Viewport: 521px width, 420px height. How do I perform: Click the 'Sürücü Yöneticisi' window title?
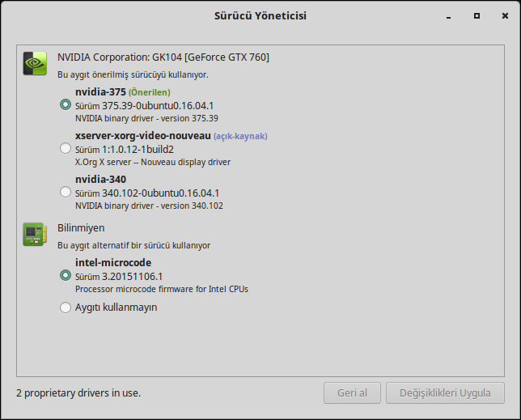pos(260,16)
